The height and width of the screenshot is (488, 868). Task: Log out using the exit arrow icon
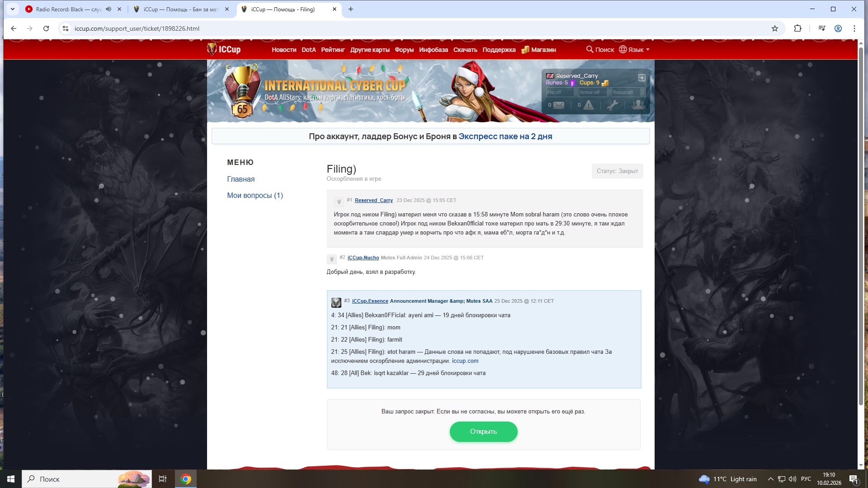coord(642,78)
